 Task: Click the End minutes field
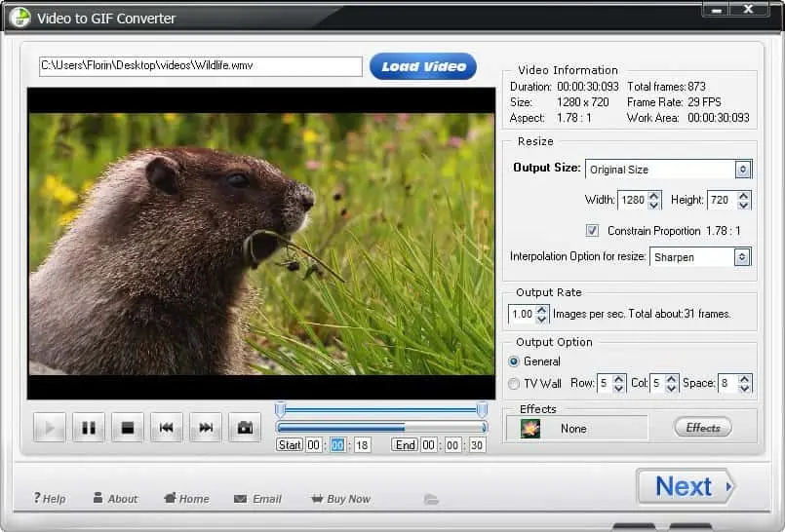(x=452, y=445)
